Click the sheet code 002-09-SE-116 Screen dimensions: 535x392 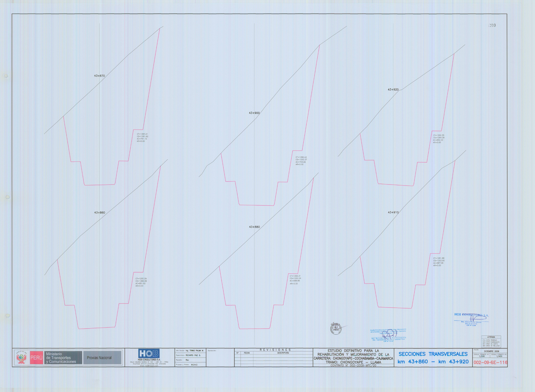[490, 363]
